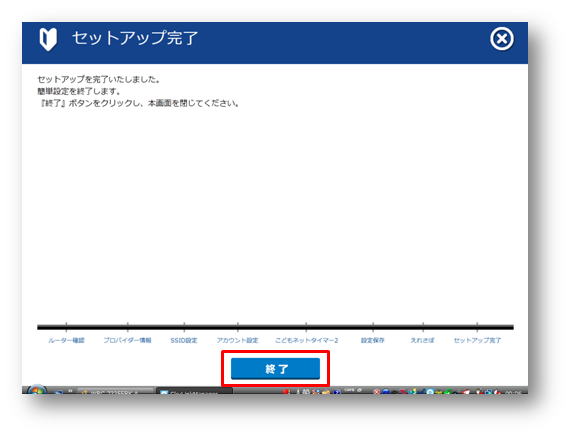The width and height of the screenshot is (570, 436).
Task: Select the セットアップ完了 step label
Action: (x=477, y=340)
